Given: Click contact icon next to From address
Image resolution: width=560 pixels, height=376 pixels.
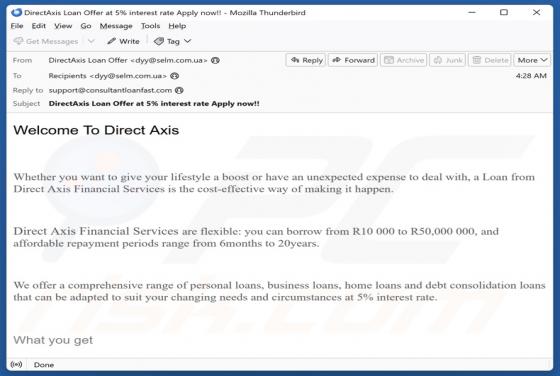Looking at the screenshot, I should [x=215, y=60].
